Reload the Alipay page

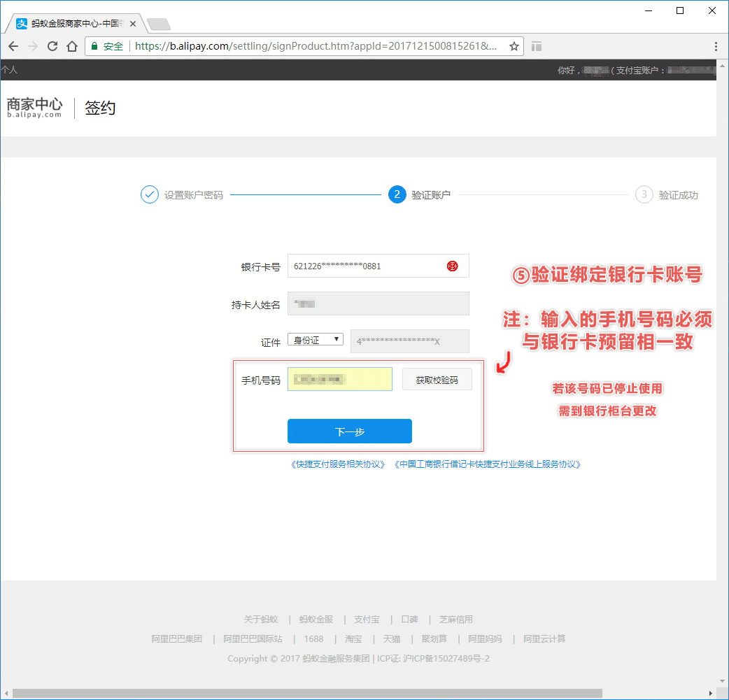[52, 46]
